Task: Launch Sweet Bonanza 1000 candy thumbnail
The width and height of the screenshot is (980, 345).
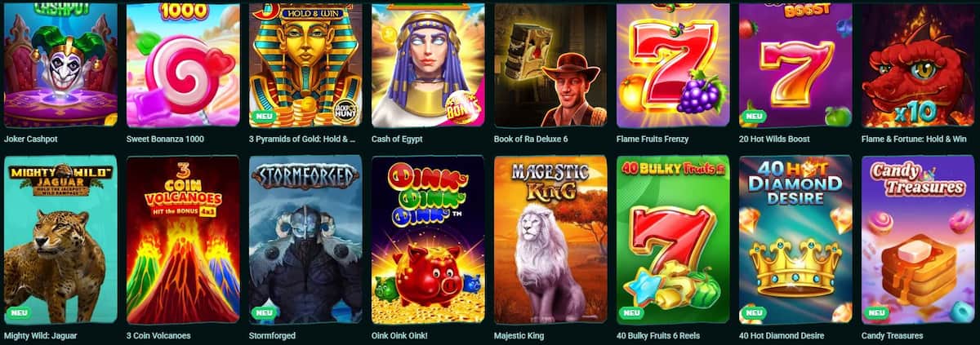Action: click(x=183, y=64)
